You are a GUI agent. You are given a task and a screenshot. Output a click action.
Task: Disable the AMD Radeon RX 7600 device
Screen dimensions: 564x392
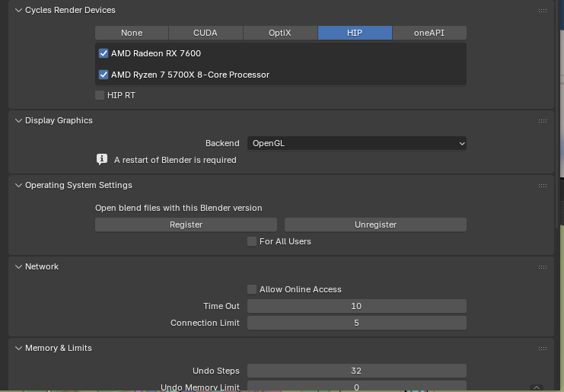click(x=104, y=53)
